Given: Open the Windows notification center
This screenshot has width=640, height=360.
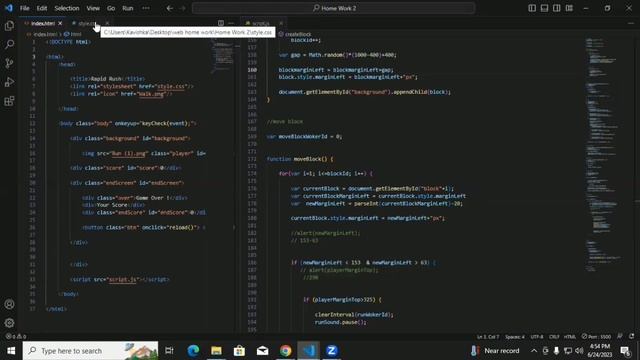Looking at the screenshot, I should tap(626, 351).
